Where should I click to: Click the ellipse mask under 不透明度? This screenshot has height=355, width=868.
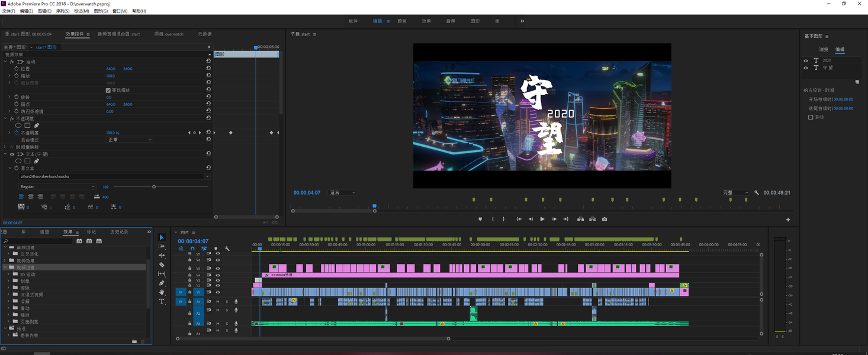coord(18,125)
